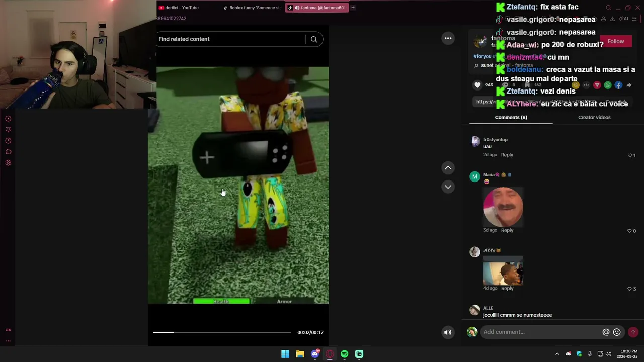The width and height of the screenshot is (644, 362).
Task: Like Maria's comment with the heart
Action: pos(631,231)
